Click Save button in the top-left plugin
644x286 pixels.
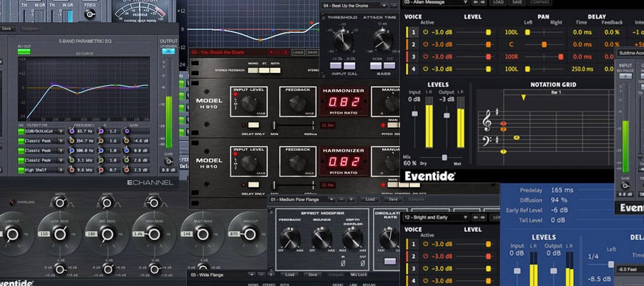point(7,29)
